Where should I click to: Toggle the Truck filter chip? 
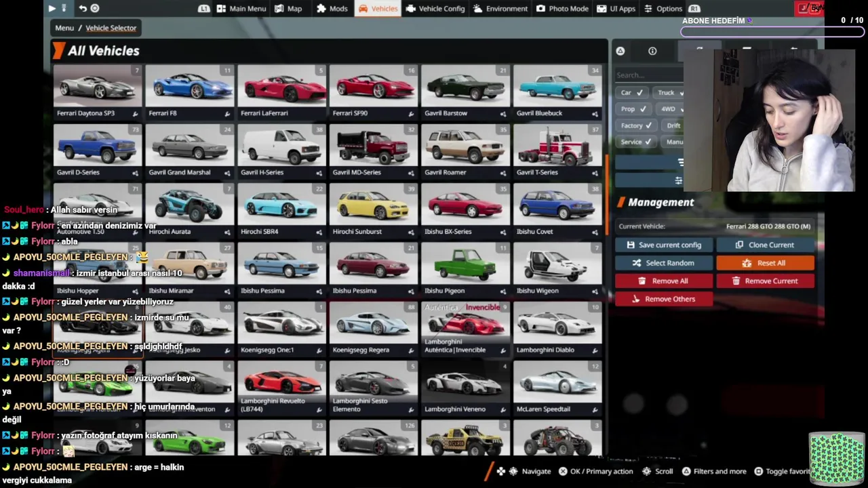tap(670, 92)
